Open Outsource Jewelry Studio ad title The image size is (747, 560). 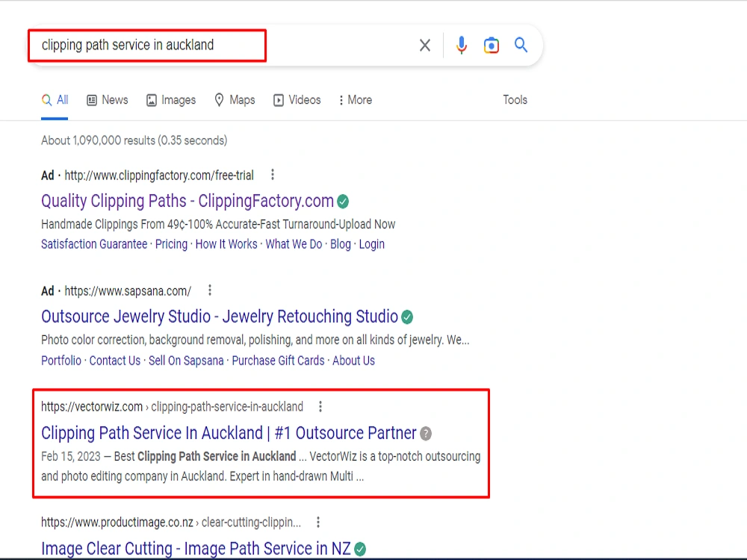pyautogui.click(x=220, y=317)
